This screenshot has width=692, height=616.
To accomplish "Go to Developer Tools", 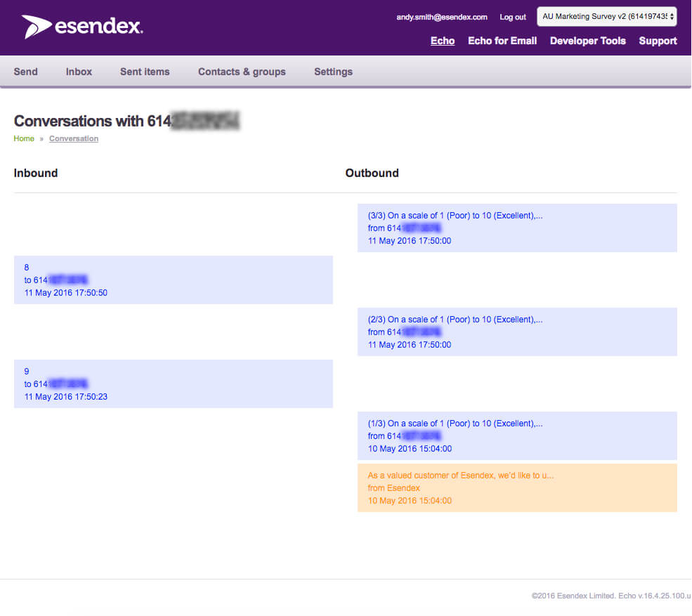I will tap(587, 41).
